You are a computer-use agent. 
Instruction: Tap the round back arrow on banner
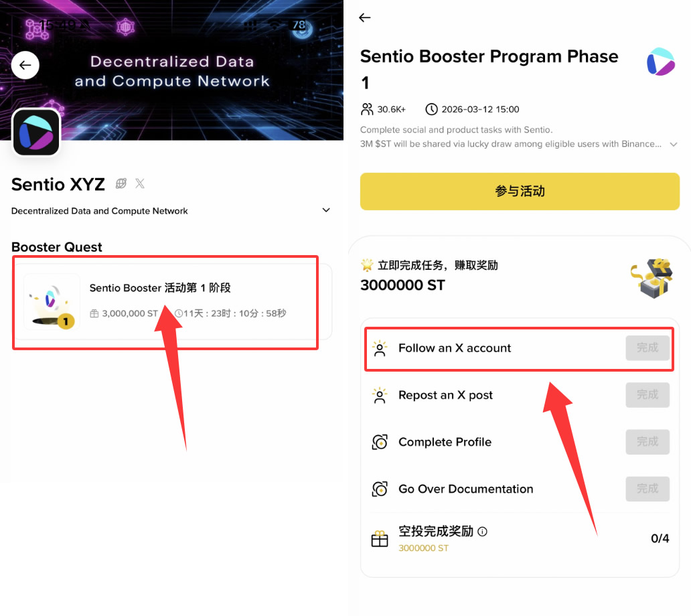(25, 66)
